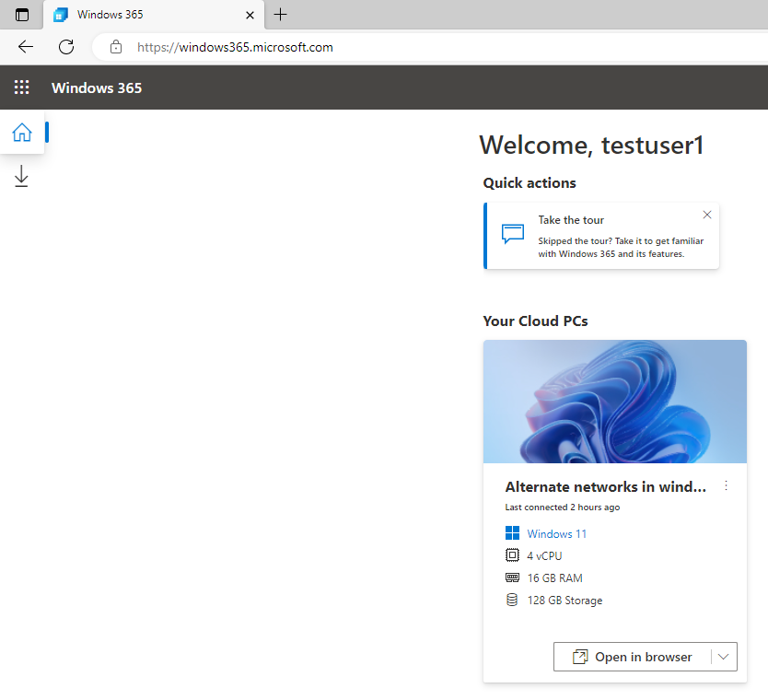The image size is (768, 700).
Task: Click the browser back arrow
Action: [26, 47]
